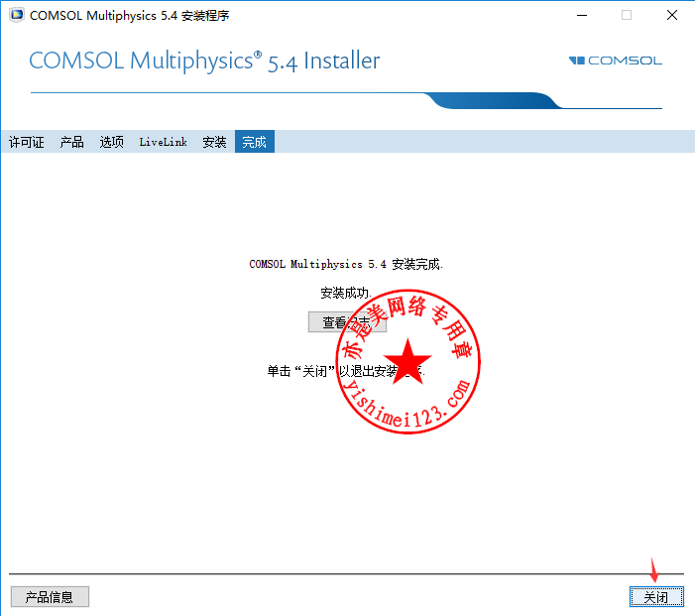695x616 pixels.
Task: Click the "COMSOL Multiphysics 5.4 安装完成." text
Action: (x=346, y=264)
